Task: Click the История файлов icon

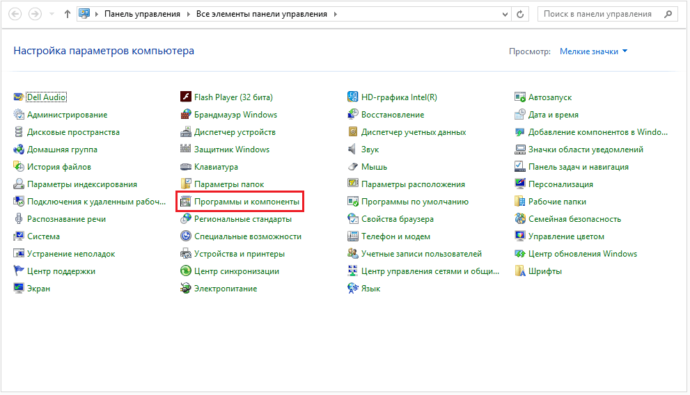Action: pos(18,167)
